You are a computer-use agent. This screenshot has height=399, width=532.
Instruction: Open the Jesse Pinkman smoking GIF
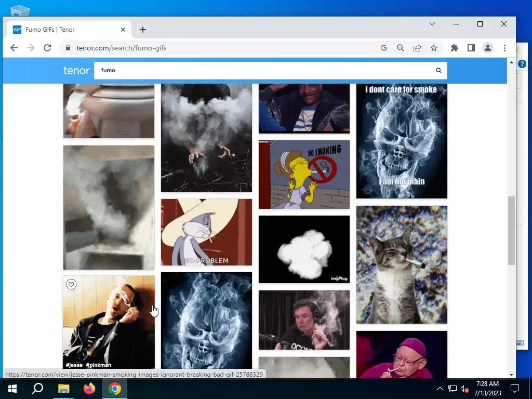click(109, 322)
